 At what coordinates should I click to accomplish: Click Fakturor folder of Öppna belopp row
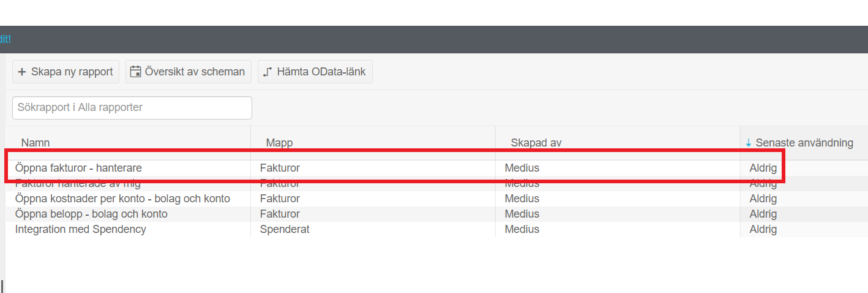[280, 214]
